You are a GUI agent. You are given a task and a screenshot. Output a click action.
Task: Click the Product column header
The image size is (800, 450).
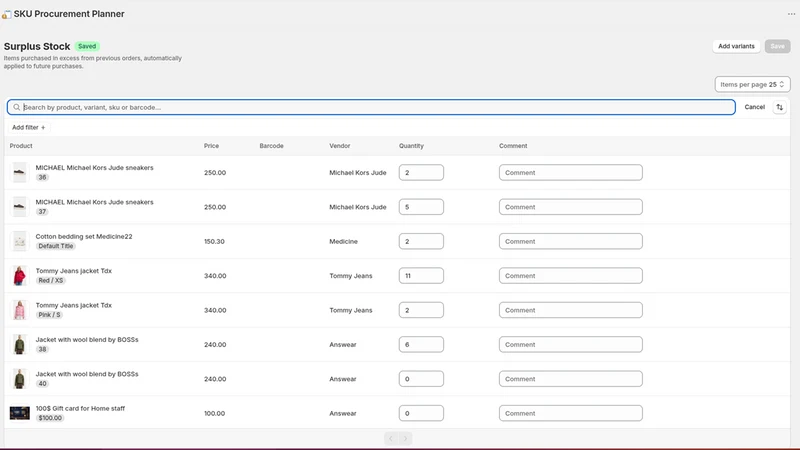click(21, 146)
